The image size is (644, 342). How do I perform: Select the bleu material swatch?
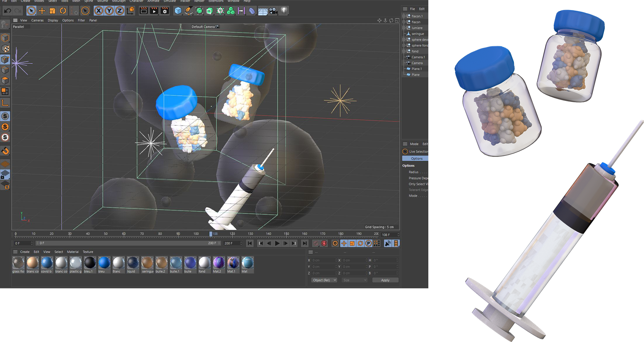coord(104,265)
